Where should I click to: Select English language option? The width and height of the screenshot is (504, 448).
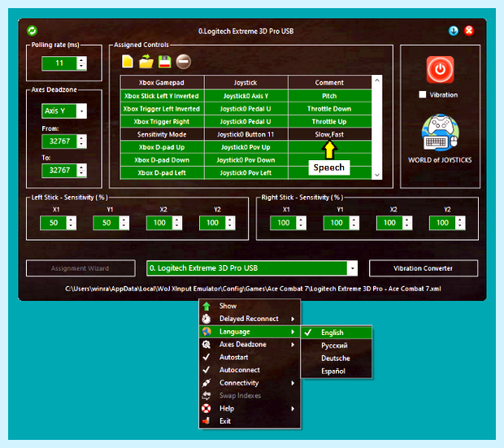pos(337,333)
